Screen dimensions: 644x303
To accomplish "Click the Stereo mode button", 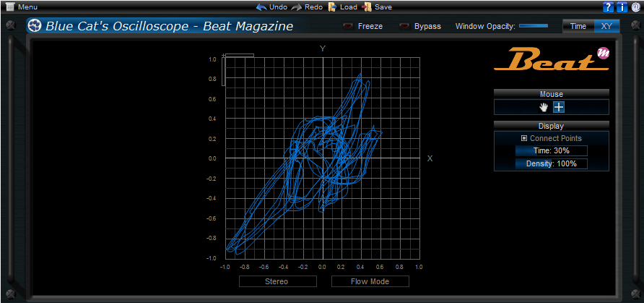I will coord(278,281).
